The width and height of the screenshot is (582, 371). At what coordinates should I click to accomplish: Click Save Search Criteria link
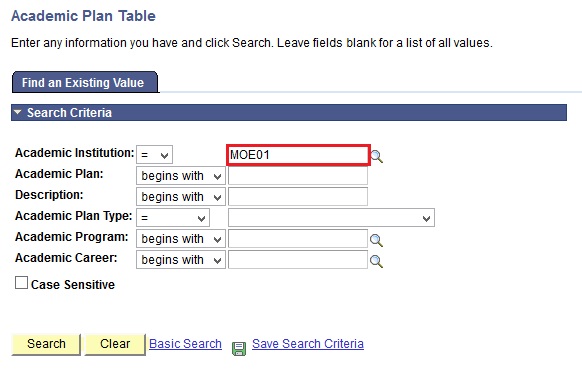[x=308, y=344]
